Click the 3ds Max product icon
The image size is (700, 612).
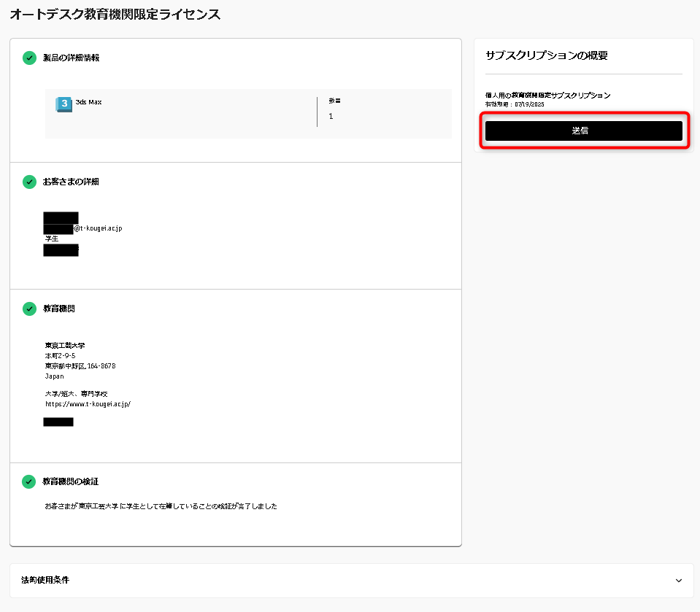pos(64,104)
